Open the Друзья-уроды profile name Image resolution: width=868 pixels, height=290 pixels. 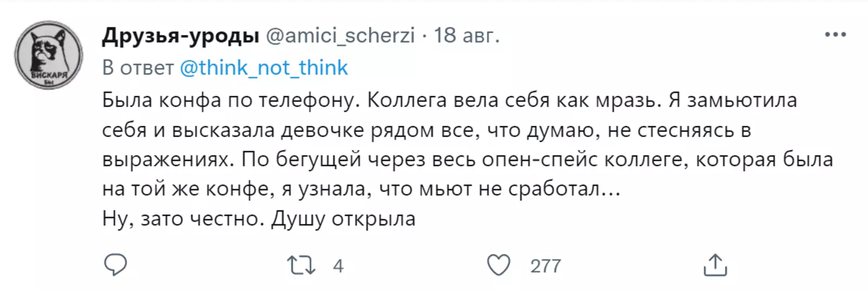click(180, 36)
